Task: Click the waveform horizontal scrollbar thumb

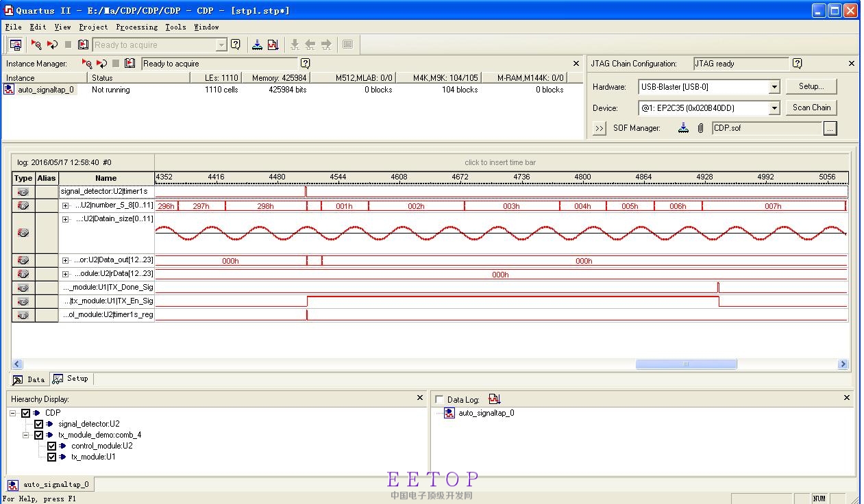Action: click(686, 364)
